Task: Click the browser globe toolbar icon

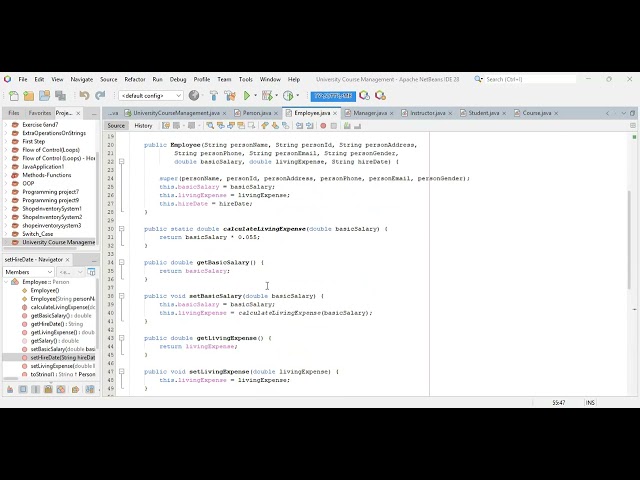Action: click(194, 96)
